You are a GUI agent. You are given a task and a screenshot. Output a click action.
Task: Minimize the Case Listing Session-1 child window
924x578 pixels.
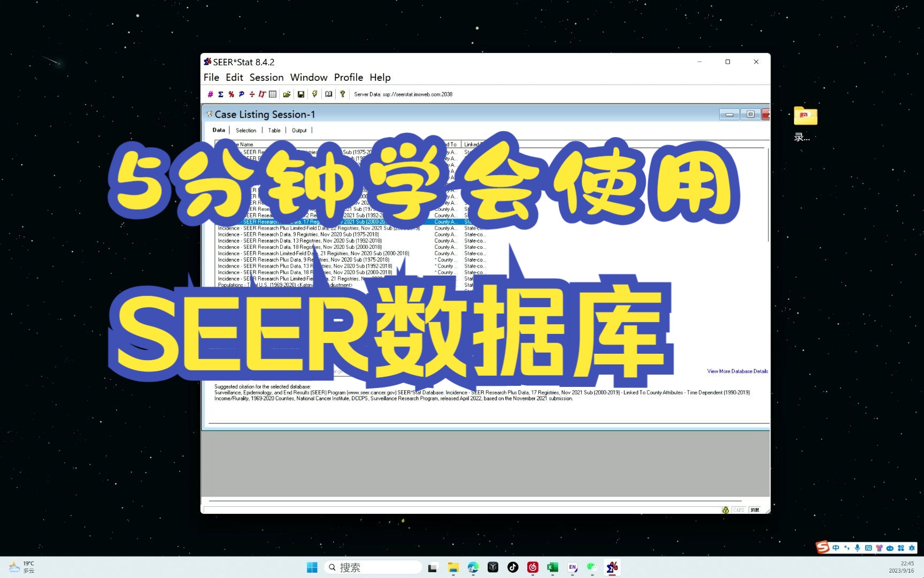[x=729, y=115]
